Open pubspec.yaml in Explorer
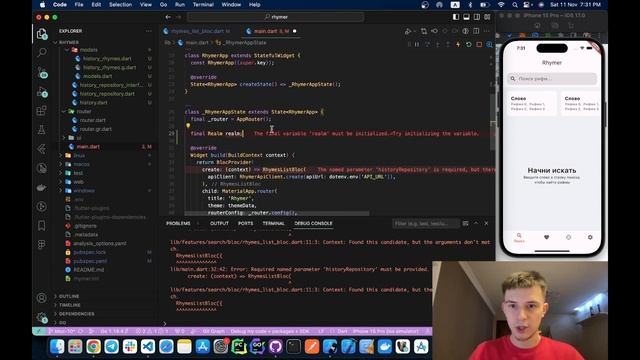Viewport: 640px width, 360px height. pos(90,261)
